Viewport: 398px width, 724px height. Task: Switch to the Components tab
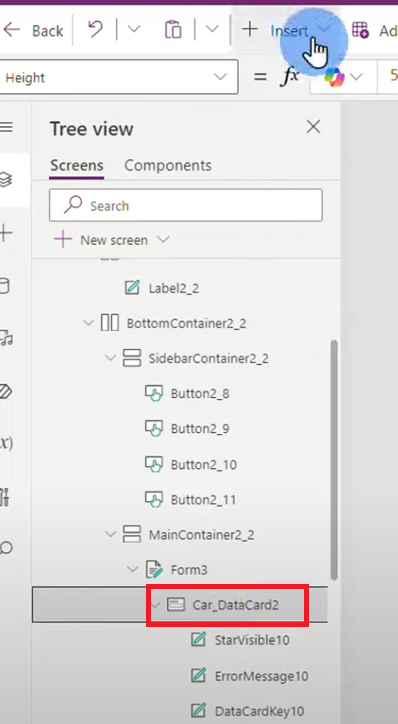(x=168, y=165)
